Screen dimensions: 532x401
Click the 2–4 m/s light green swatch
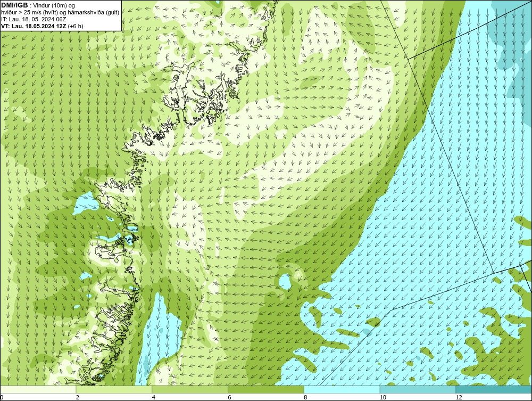pyautogui.click(x=114, y=389)
